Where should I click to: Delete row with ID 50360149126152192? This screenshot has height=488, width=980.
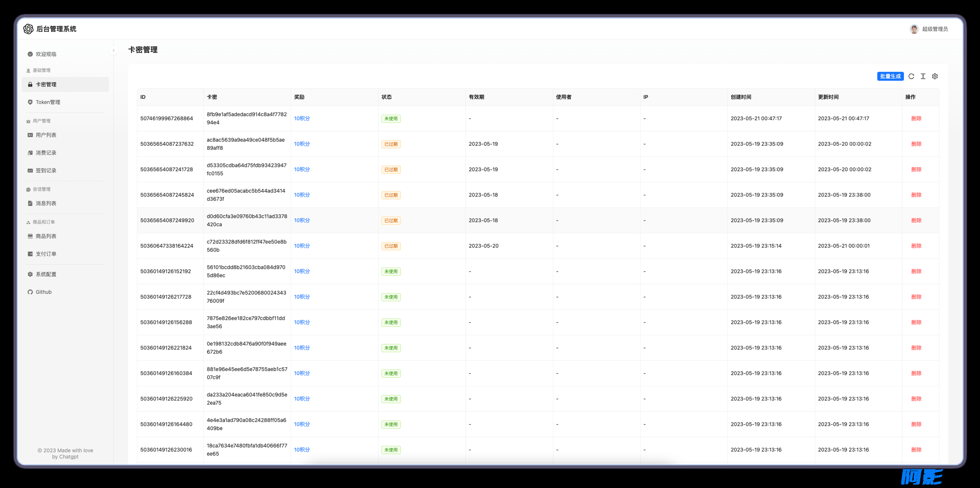(x=916, y=271)
